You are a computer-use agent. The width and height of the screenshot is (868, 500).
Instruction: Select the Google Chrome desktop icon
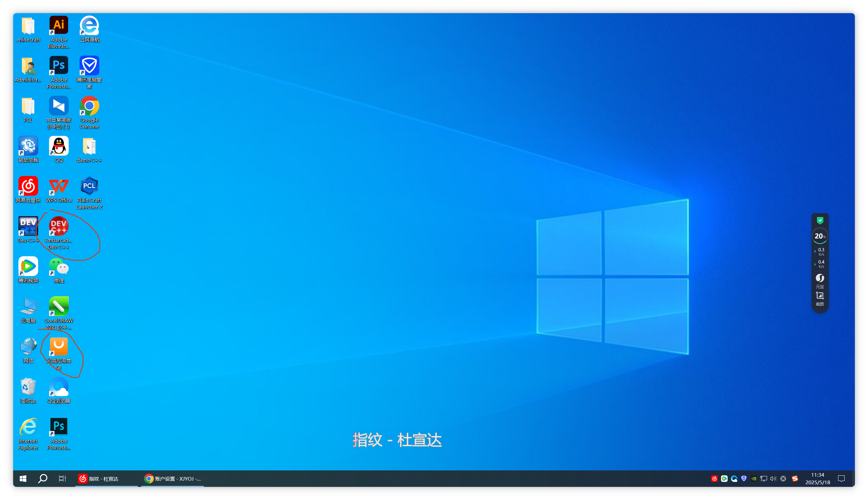tap(89, 106)
